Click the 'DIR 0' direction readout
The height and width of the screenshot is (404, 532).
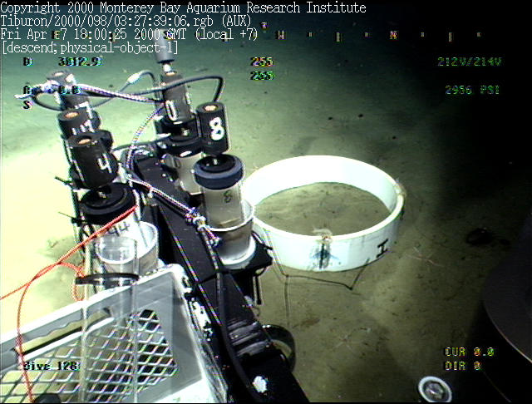pyautogui.click(x=463, y=366)
